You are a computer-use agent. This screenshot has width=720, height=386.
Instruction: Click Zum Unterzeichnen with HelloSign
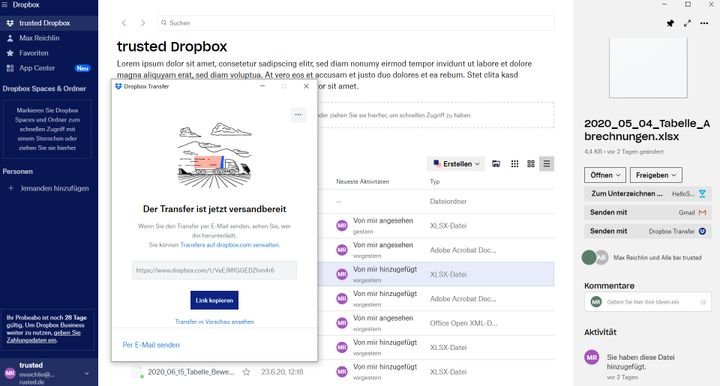(x=647, y=194)
